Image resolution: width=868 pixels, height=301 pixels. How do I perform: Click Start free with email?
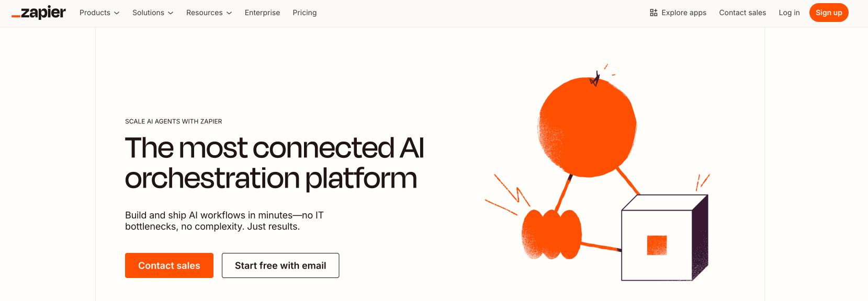pos(280,265)
